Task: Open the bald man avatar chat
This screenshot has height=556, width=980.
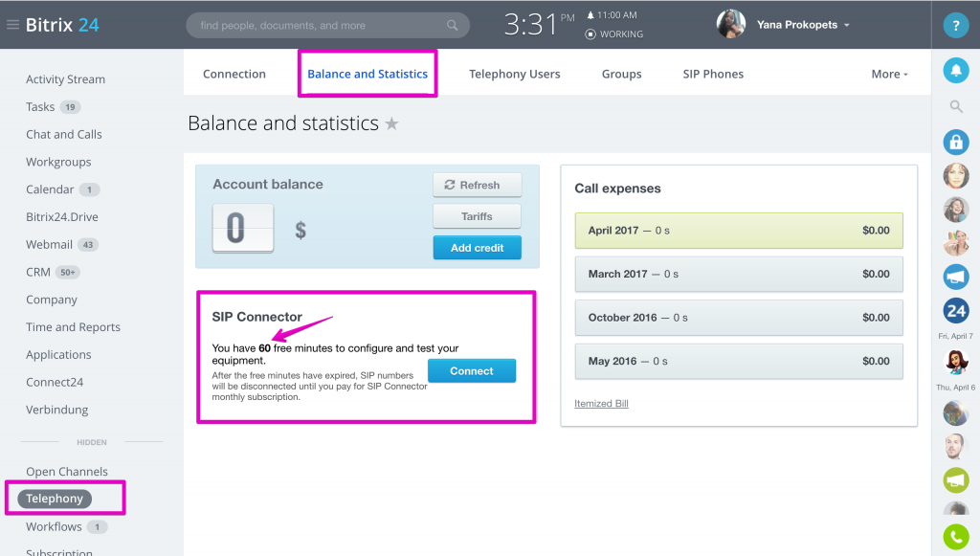Action: tap(956, 446)
